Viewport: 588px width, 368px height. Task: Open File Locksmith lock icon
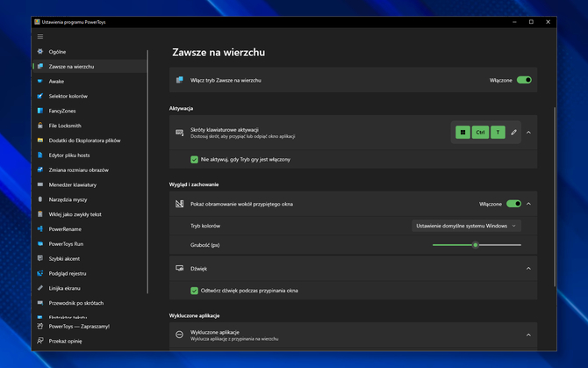(40, 126)
